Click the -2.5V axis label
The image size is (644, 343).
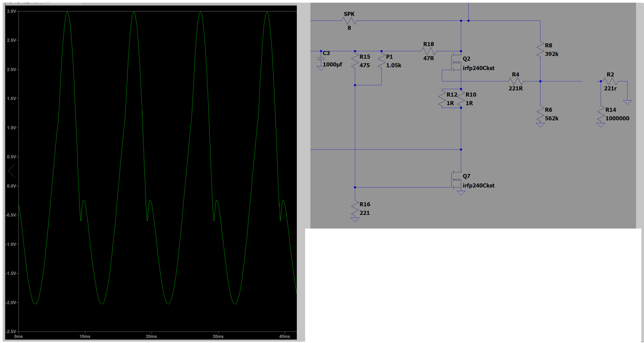click(x=11, y=332)
